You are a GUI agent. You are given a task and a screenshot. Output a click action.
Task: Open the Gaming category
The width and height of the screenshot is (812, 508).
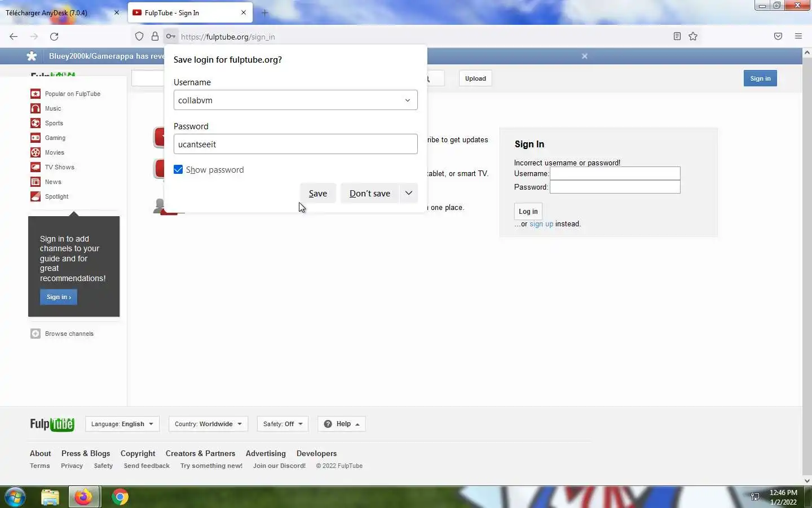55,138
